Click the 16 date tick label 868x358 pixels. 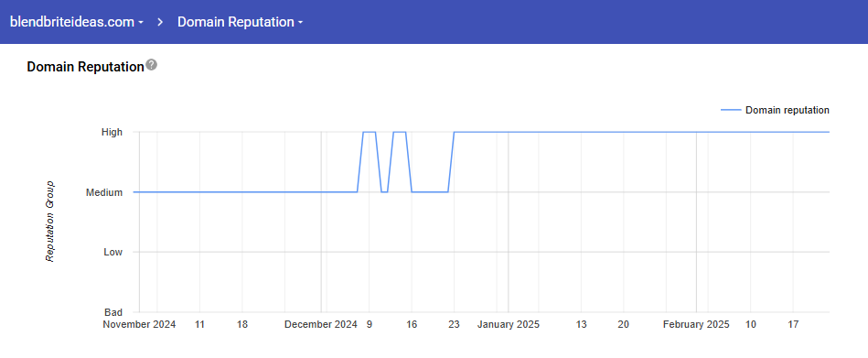coord(412,325)
